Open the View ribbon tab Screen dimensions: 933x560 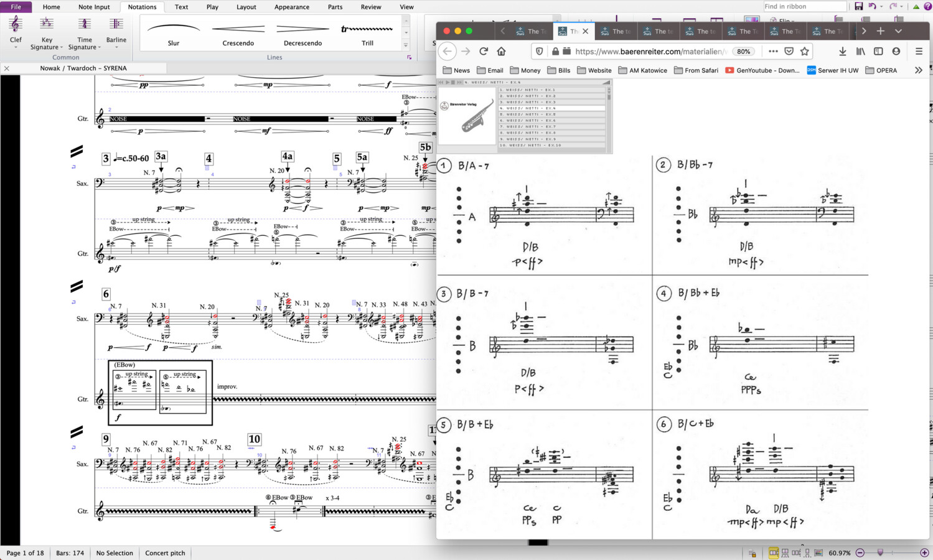406,7
